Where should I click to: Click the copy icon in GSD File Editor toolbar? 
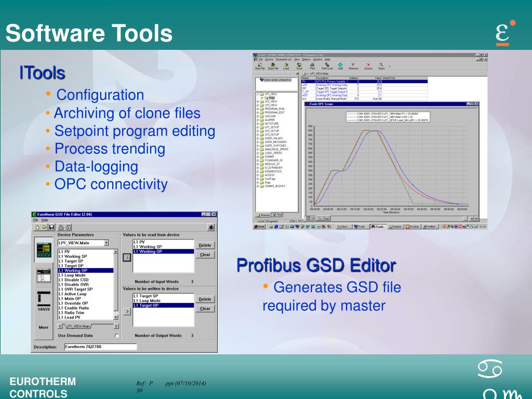pos(68,228)
